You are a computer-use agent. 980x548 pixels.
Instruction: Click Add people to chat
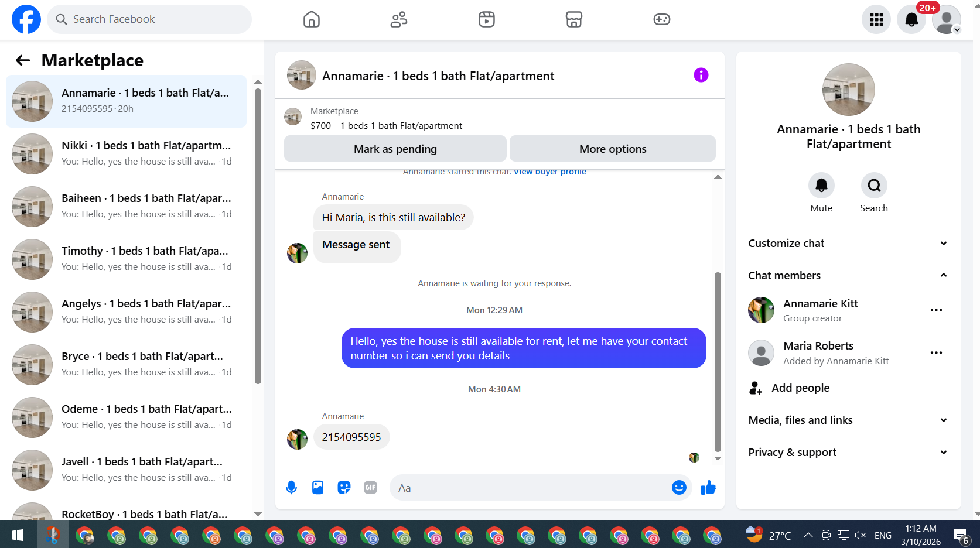point(800,388)
